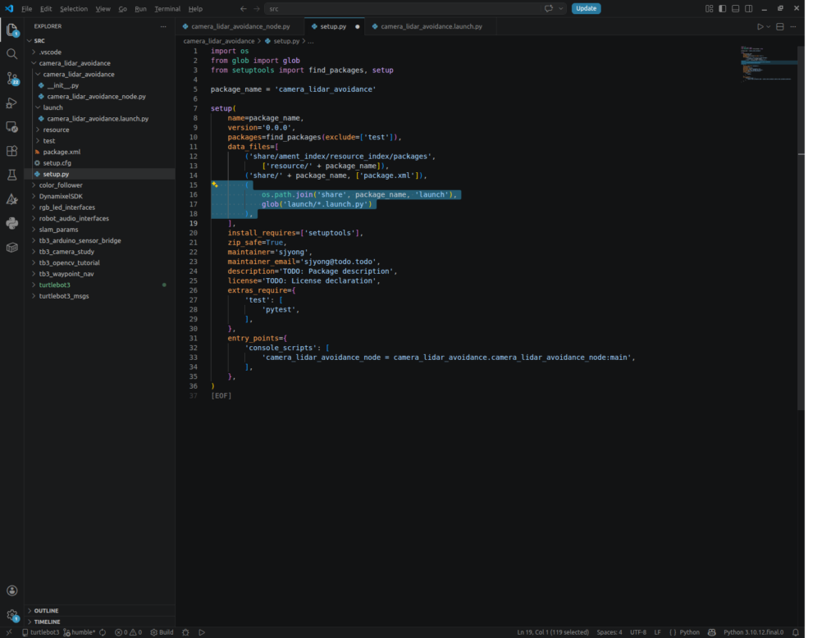
Task: Click Python 3.10.12 interpreter selector
Action: pos(753,632)
